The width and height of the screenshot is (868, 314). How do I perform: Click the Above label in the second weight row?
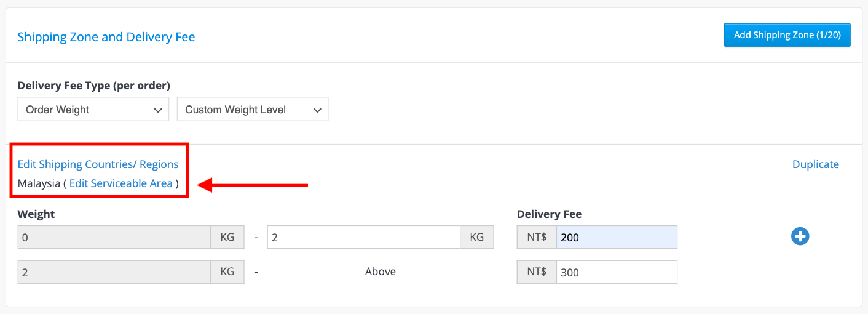point(381,272)
